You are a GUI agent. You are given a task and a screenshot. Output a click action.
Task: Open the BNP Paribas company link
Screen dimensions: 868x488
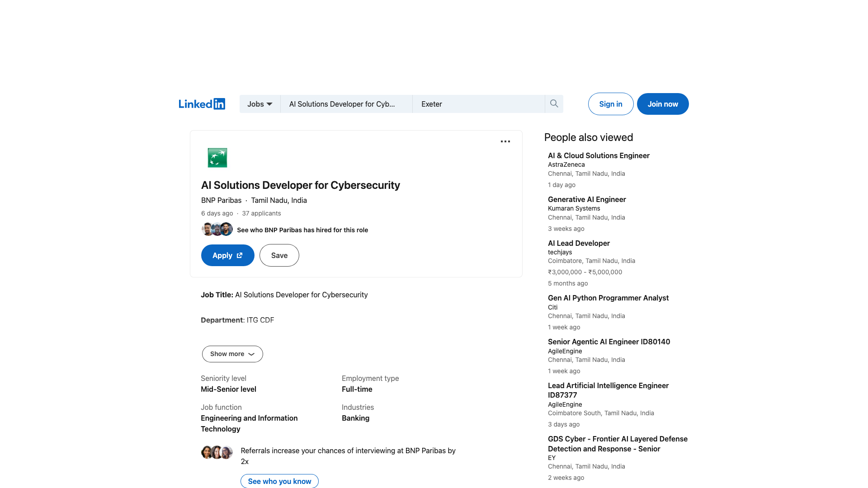(x=221, y=200)
